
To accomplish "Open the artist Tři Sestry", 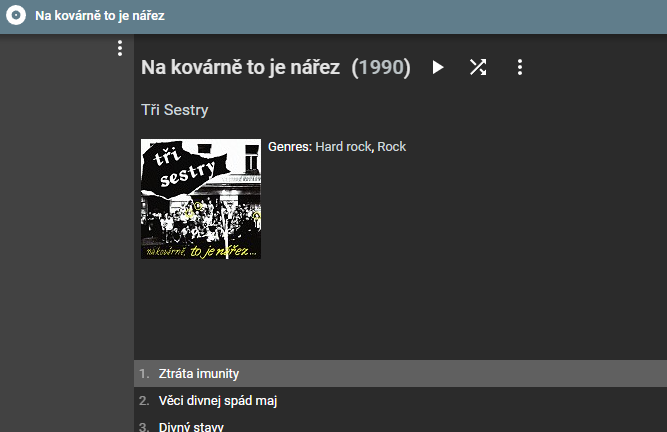I will pos(175,110).
